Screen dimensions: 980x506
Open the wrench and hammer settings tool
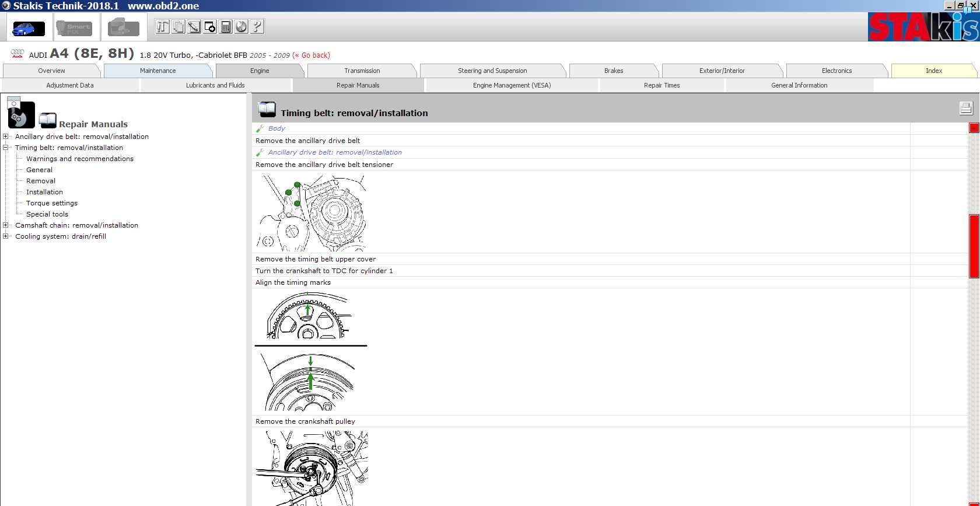163,27
